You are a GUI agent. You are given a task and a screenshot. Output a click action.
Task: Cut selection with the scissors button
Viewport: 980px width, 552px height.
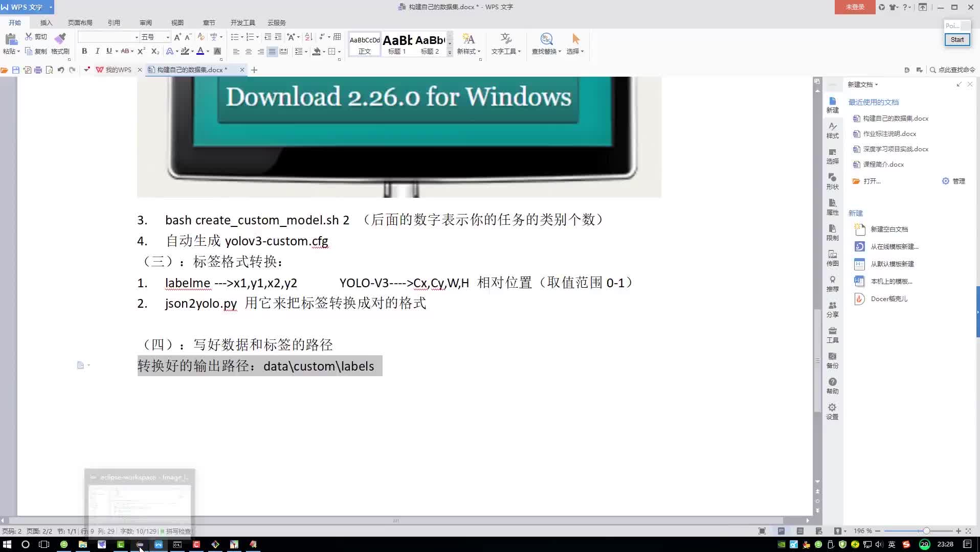(36, 37)
